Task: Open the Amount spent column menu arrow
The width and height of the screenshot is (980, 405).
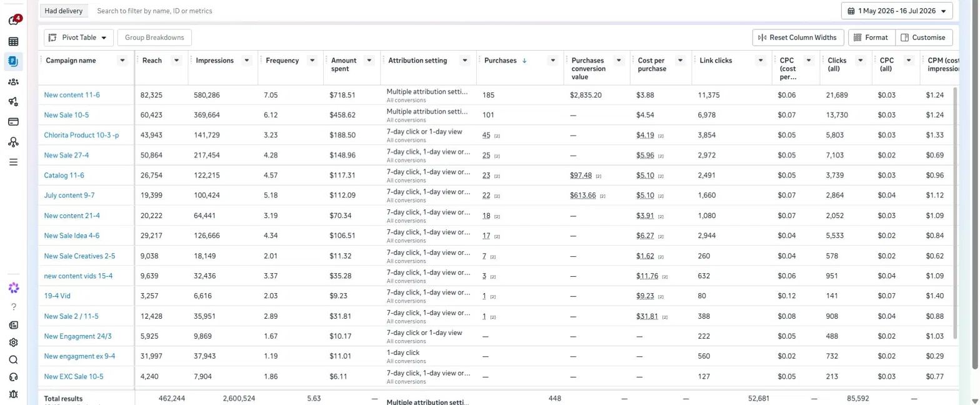Action: click(x=369, y=61)
